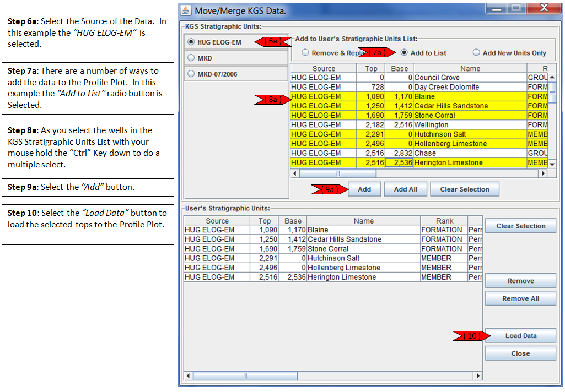Select Stone Corral in user's units table

click(333, 249)
